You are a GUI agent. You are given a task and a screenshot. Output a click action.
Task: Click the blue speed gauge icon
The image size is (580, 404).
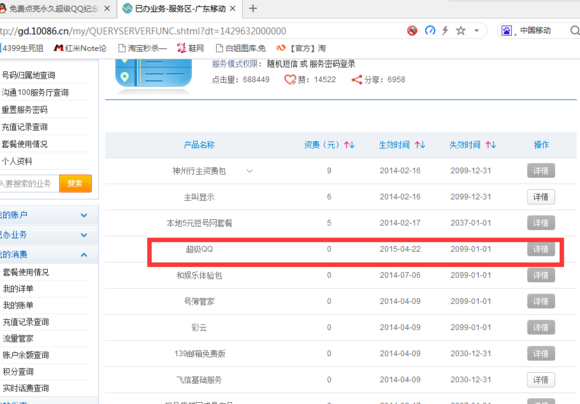(430, 30)
